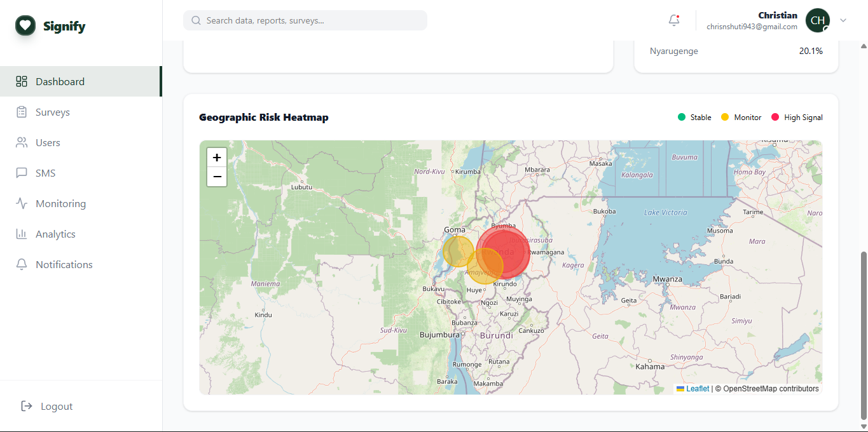
Task: Focus the search data, reports, surveys field
Action: pos(305,20)
